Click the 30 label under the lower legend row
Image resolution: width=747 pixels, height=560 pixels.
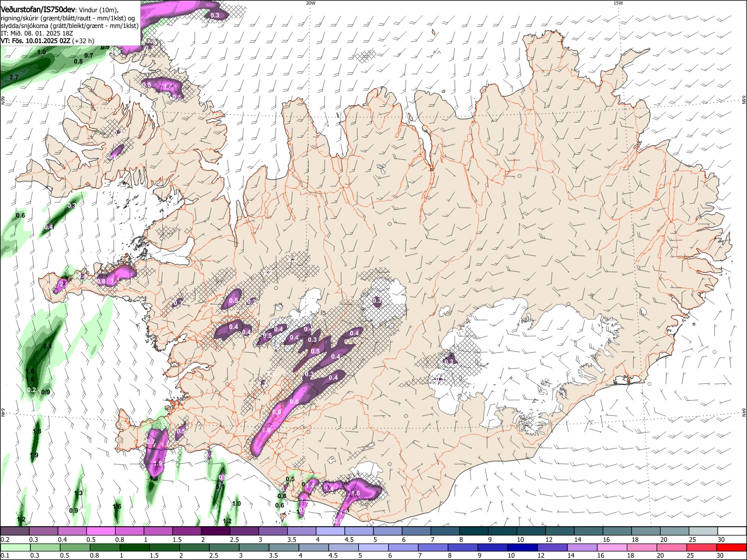721,555
